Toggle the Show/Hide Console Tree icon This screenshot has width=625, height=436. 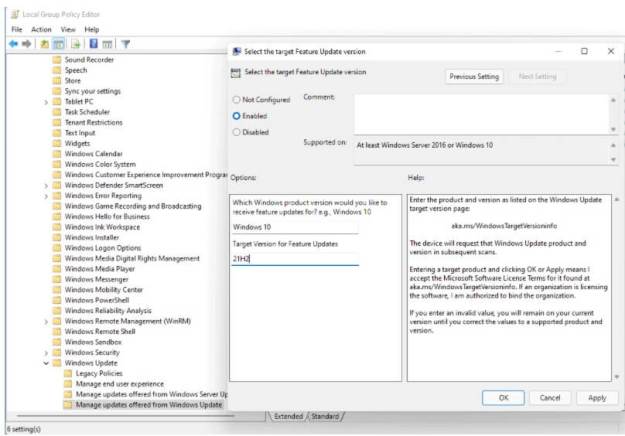59,44
